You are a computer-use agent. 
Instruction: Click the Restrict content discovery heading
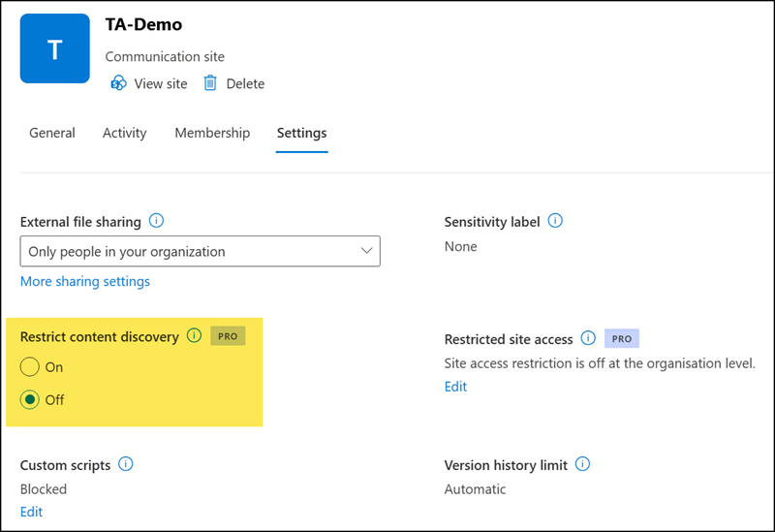pyautogui.click(x=100, y=336)
